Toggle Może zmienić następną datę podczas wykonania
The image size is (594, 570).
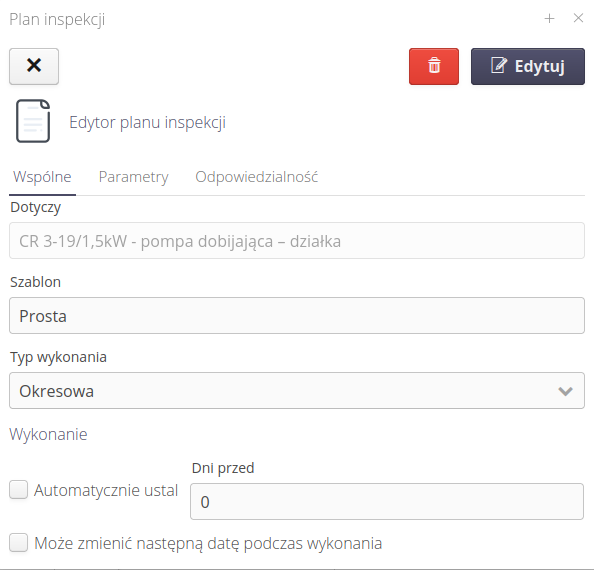19,543
